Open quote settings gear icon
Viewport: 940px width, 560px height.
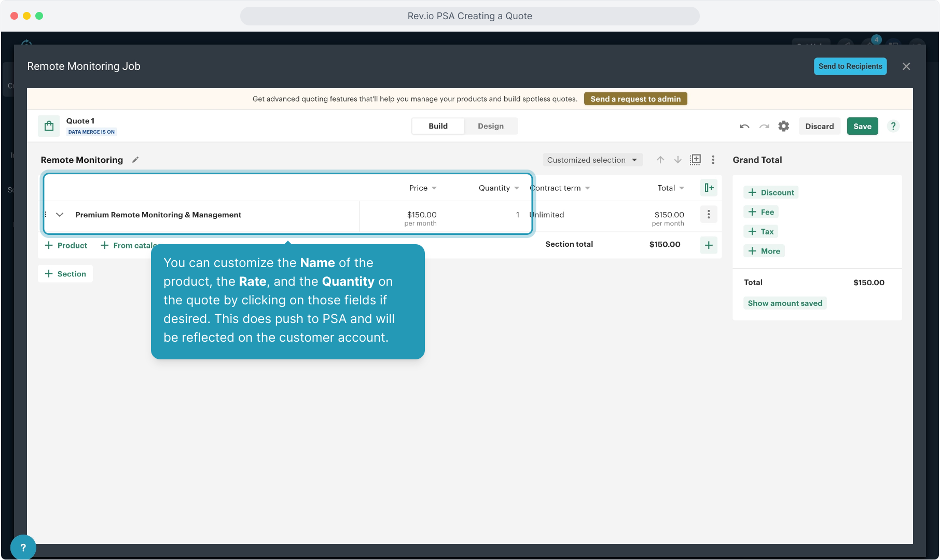pyautogui.click(x=783, y=126)
